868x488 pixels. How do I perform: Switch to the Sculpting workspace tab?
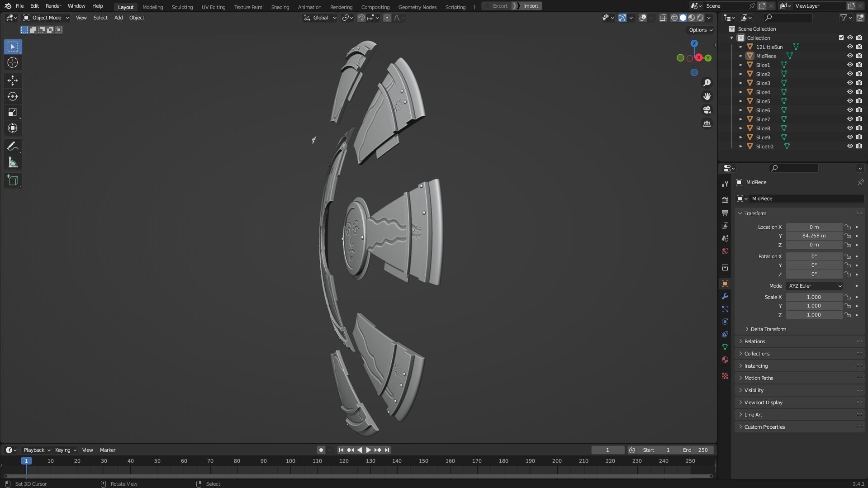[x=182, y=7]
